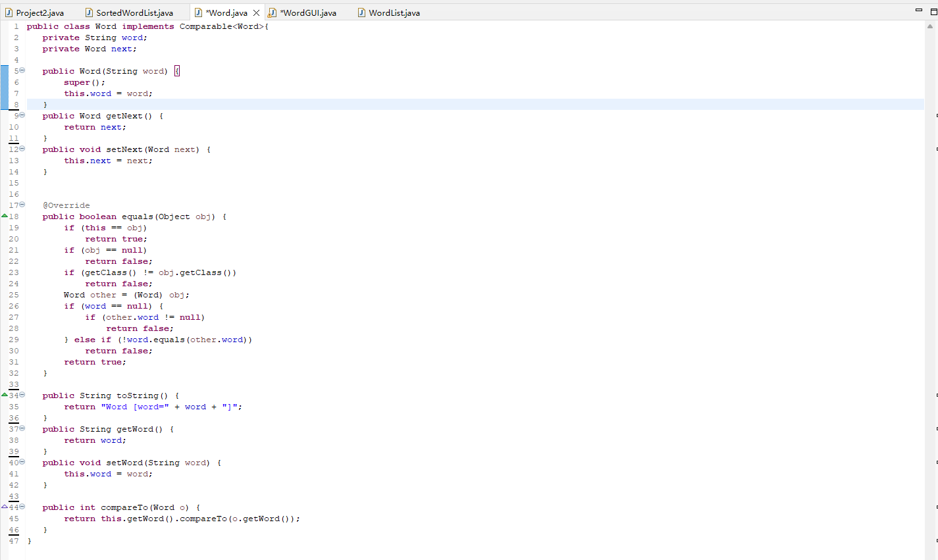
Task: Collapse the setNext method fold marker
Action: coord(21,149)
